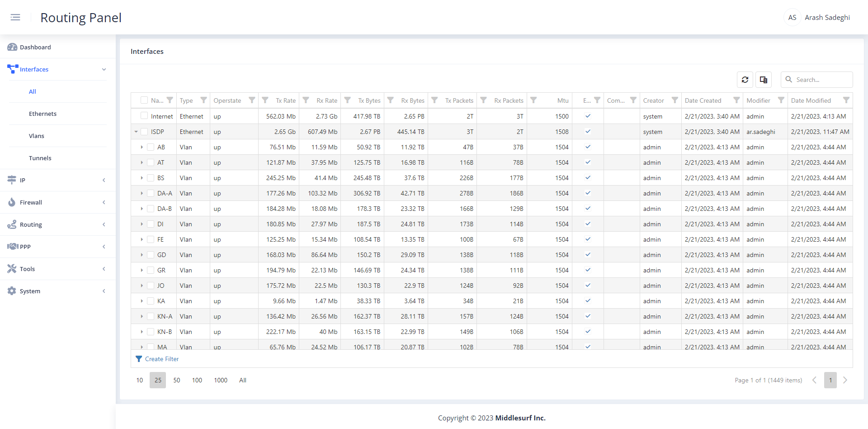Expand the AB vlan row
This screenshot has width=868, height=429.
[142, 147]
